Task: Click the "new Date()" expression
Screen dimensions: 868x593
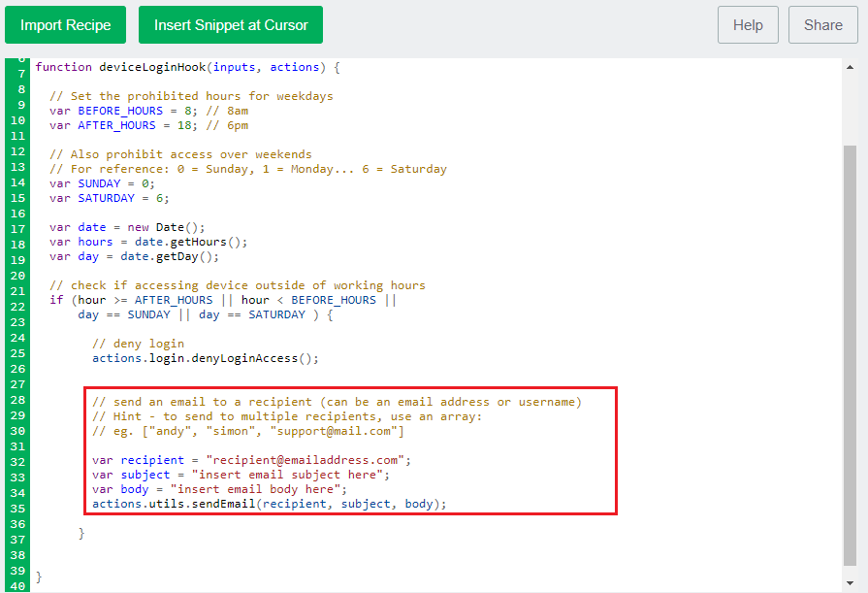Action: pos(166,227)
